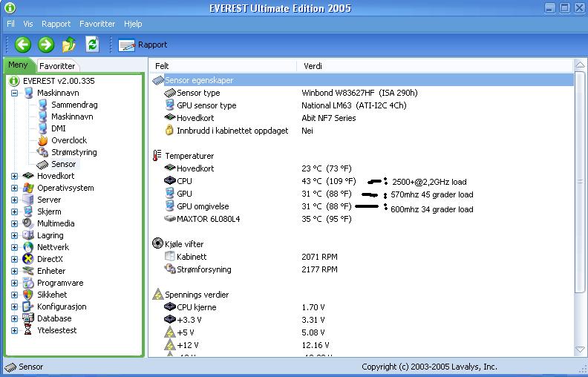Open the Rapport report button
Screen dimensions: 588x377
pos(143,45)
